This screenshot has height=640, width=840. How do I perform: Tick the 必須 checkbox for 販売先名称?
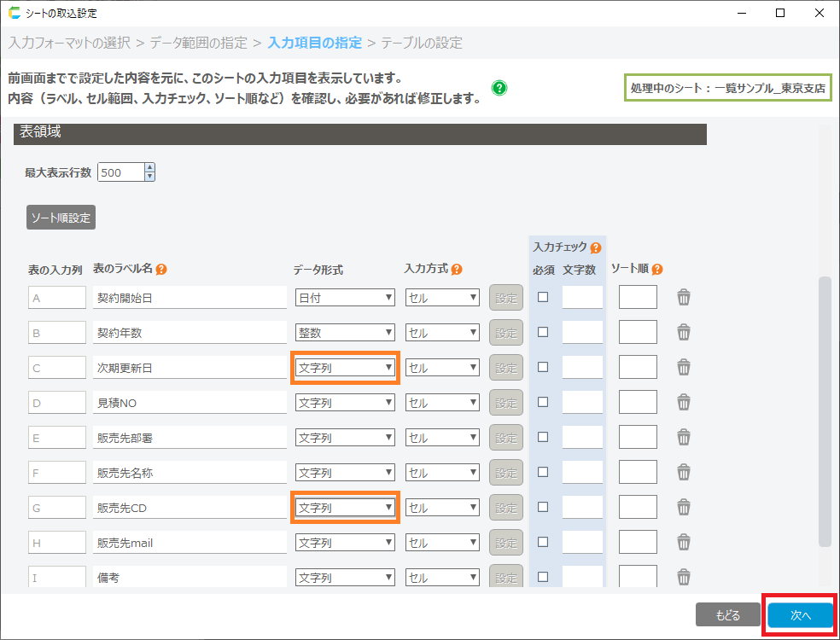pos(543,472)
